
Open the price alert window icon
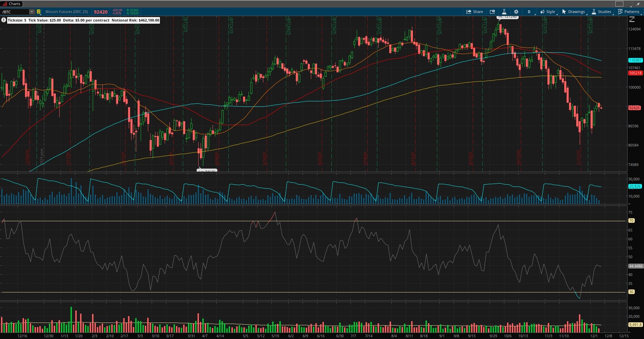pyautogui.click(x=492, y=12)
